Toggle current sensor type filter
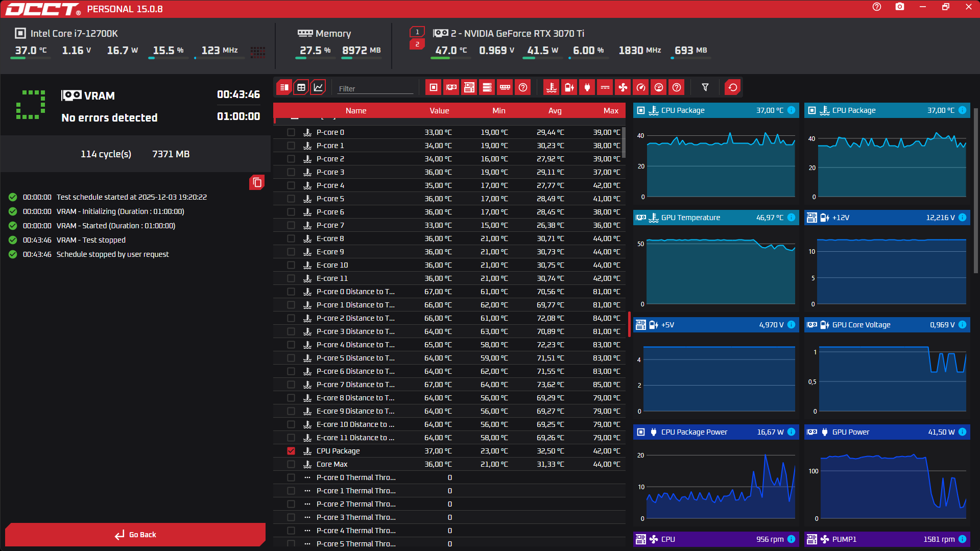This screenshot has width=980, height=551. click(605, 87)
